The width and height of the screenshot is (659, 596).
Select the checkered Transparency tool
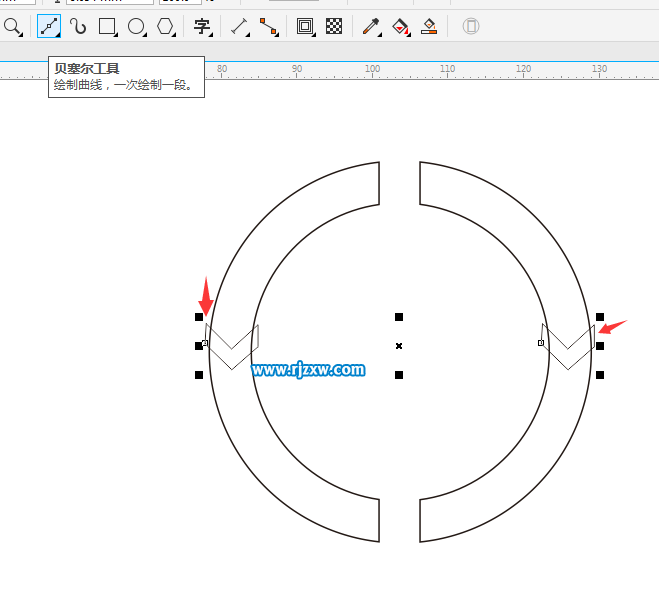tap(335, 27)
